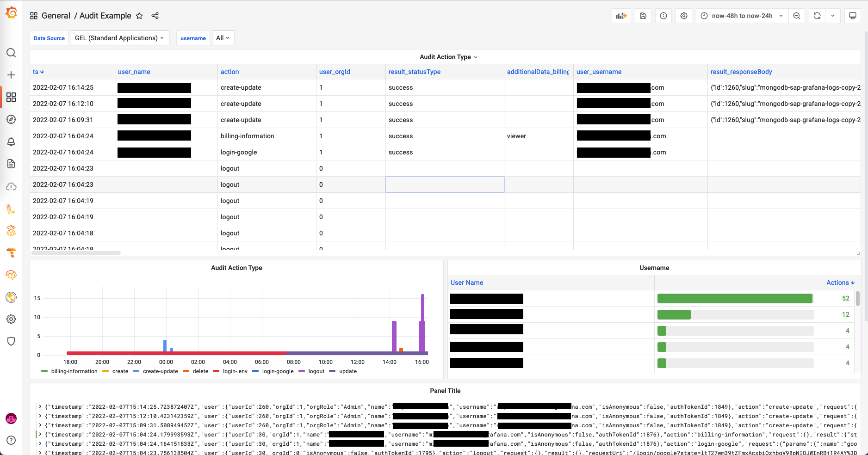
Task: Star the Audit Example dashboard
Action: tap(139, 16)
